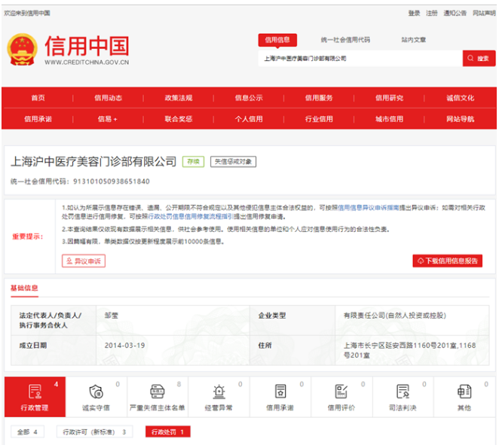The image size is (499, 448).
Task: Open 通知公告 link in top bar
Action: 455,13
